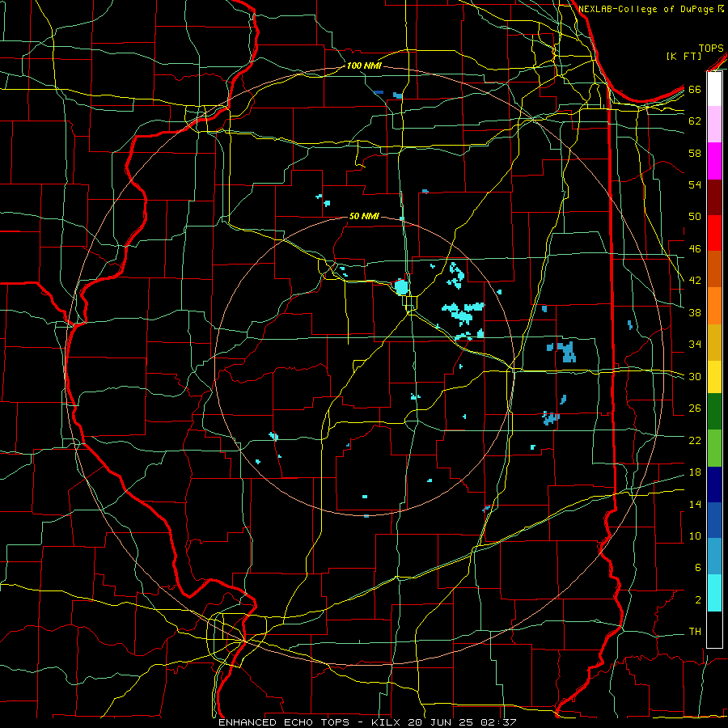Click legend value '50'
The width and height of the screenshot is (728, 728).
click(695, 217)
